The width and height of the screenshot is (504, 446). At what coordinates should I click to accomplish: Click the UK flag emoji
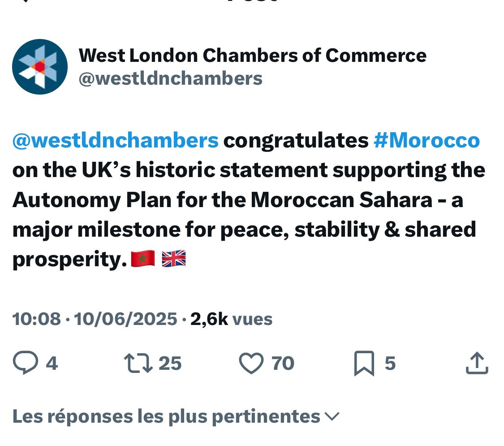point(173,259)
